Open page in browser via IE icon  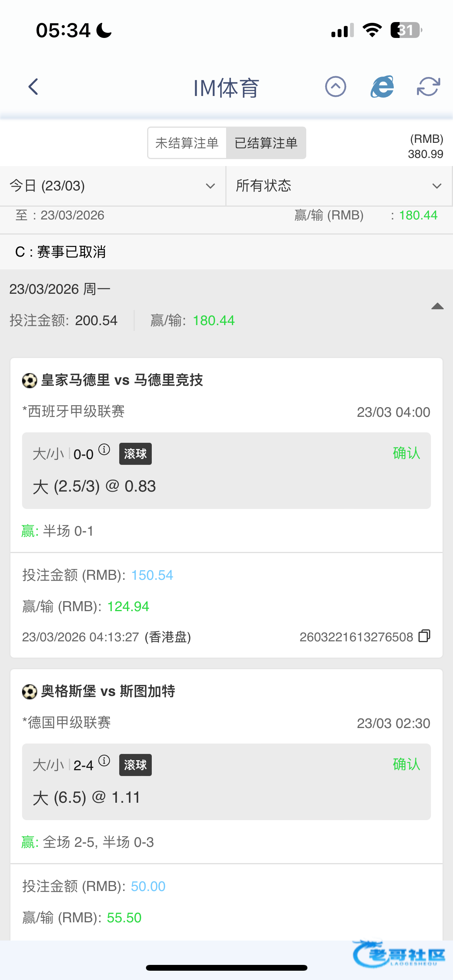coord(382,87)
